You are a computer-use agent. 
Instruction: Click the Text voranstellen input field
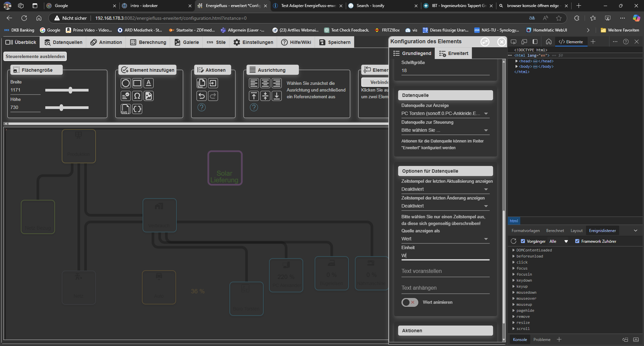pyautogui.click(x=445, y=271)
